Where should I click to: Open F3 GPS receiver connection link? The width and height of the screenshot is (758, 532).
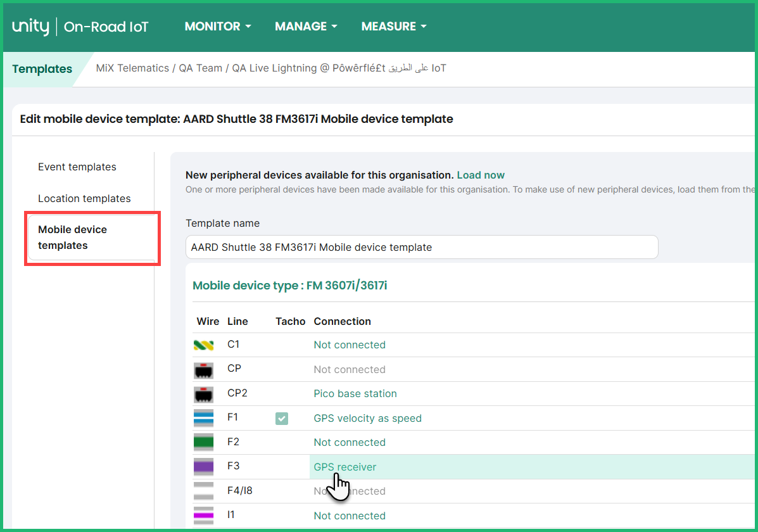click(344, 467)
